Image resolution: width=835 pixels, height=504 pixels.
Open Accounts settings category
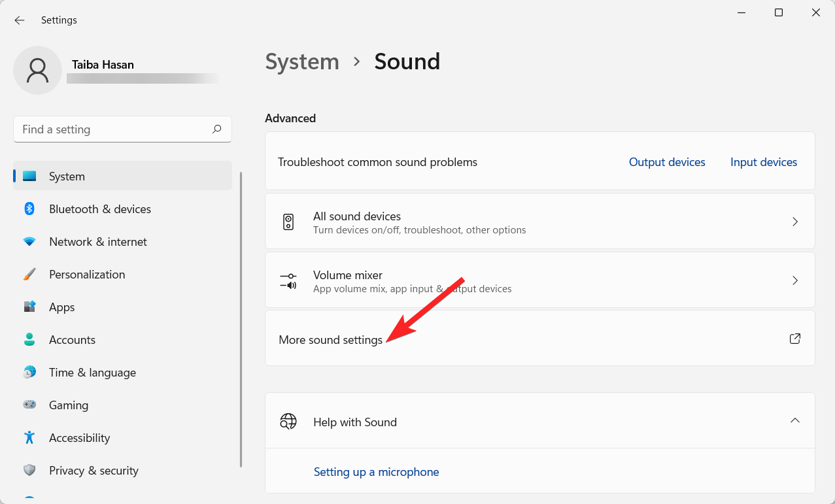[123, 340]
